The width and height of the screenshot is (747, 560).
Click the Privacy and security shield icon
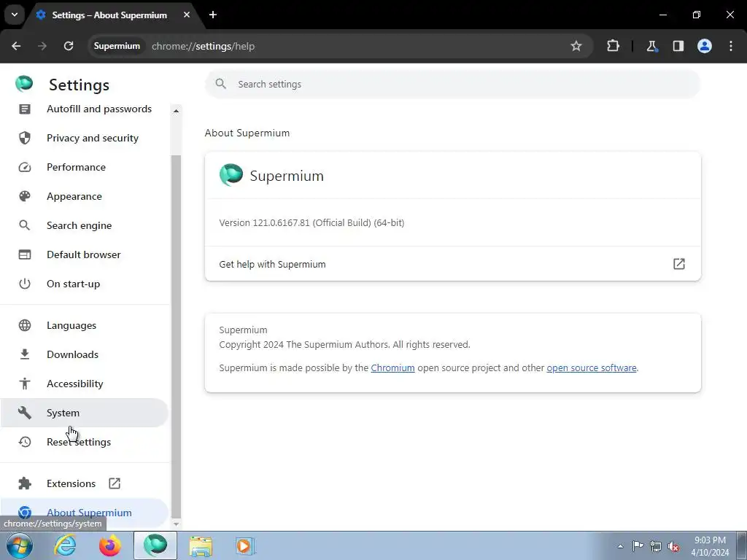click(x=25, y=138)
